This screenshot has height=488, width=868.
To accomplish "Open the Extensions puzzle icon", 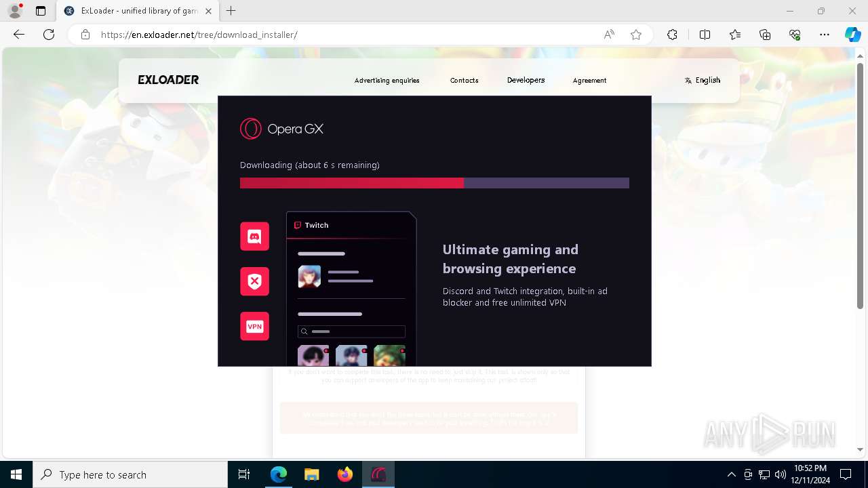I will 672,35.
